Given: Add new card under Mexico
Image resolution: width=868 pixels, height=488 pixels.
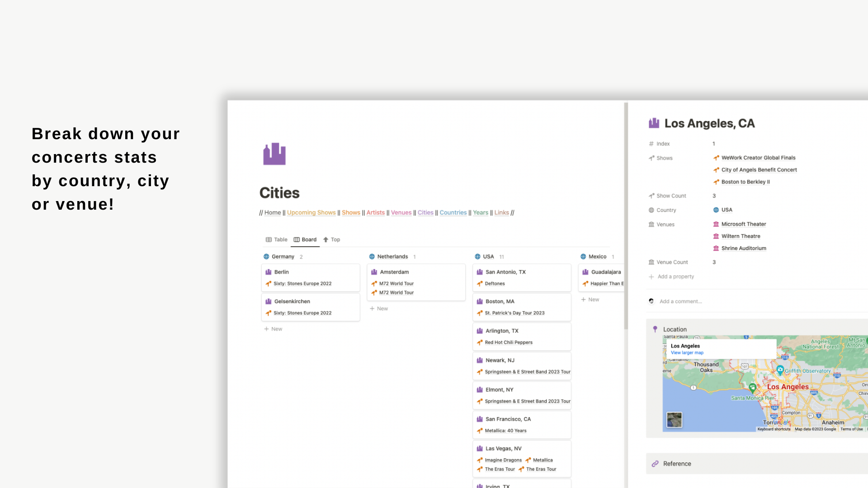Looking at the screenshot, I should click(590, 300).
